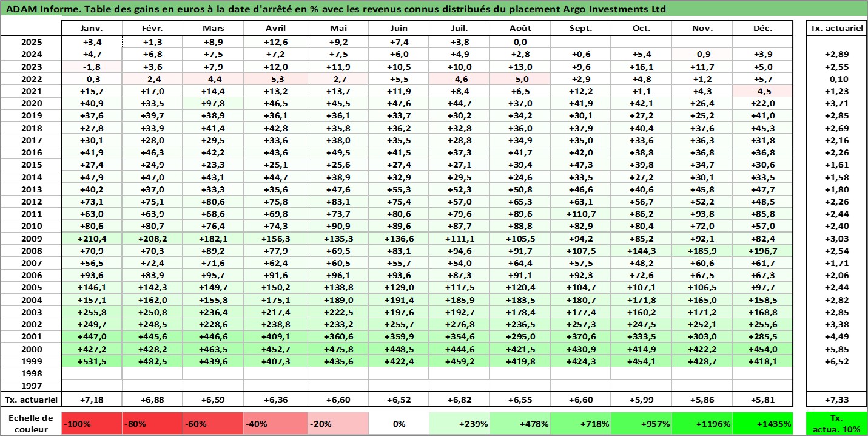
Task: Click the +475,8 cell in 2000 Mai
Action: (x=338, y=349)
